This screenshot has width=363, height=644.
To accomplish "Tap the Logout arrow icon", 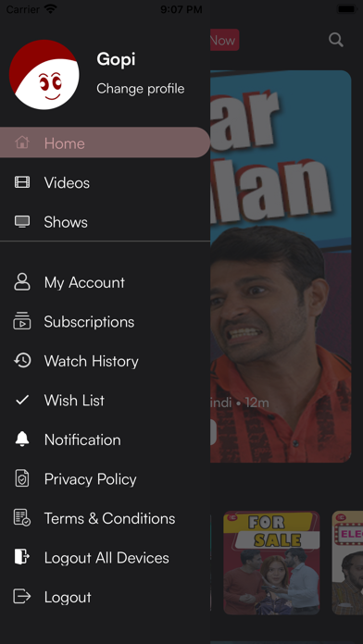I will tap(22, 596).
